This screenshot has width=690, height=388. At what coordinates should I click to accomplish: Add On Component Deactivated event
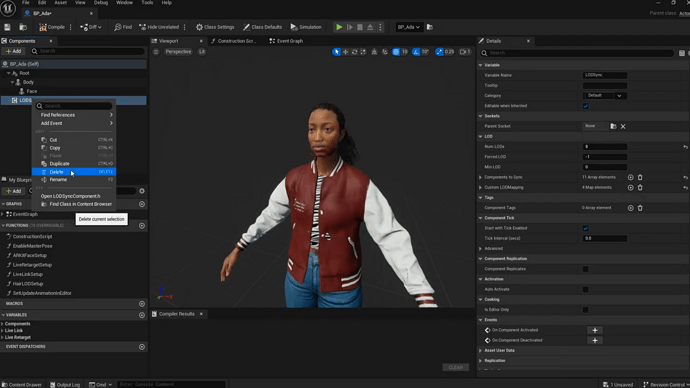pyautogui.click(x=595, y=340)
